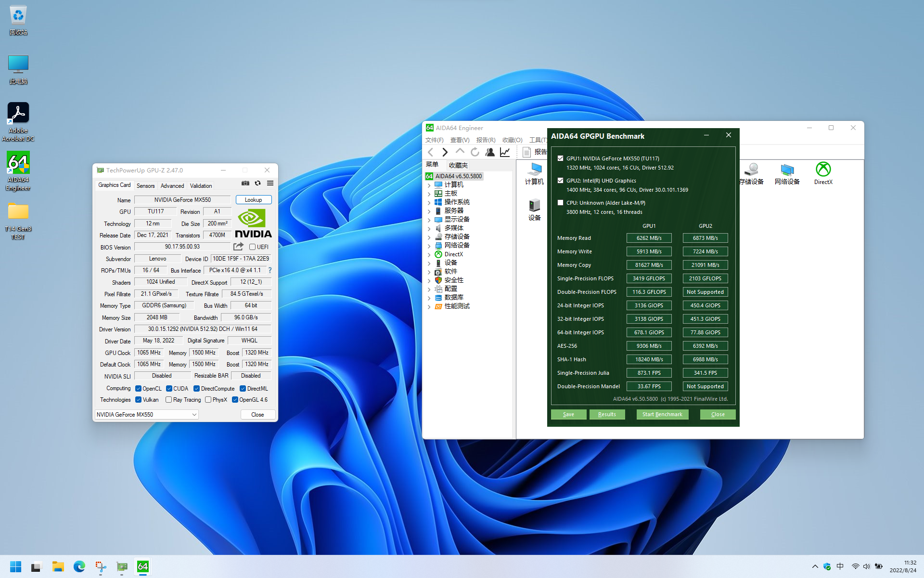Click AIDA64 forward navigation arrow

tap(445, 152)
